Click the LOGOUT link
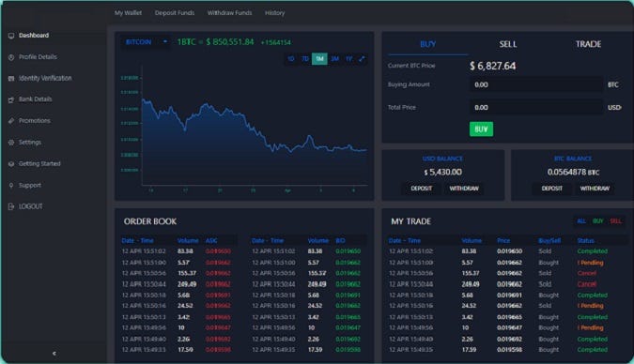Image resolution: width=634 pixels, height=364 pixels. [30, 206]
